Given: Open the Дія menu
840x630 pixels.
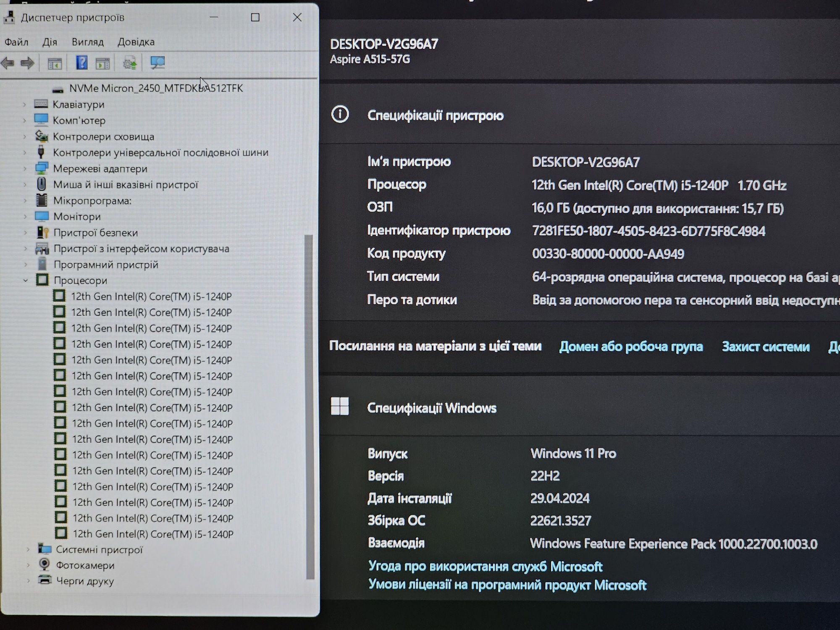Looking at the screenshot, I should coord(50,42).
